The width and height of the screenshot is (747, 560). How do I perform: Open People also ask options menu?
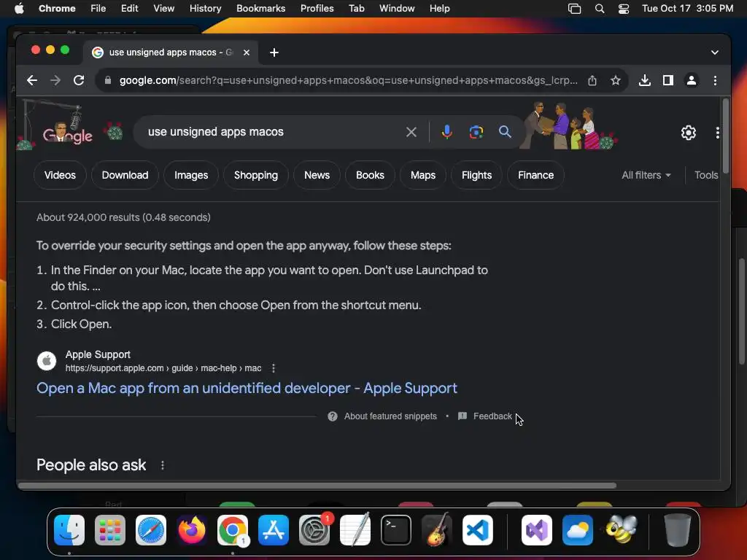click(163, 465)
